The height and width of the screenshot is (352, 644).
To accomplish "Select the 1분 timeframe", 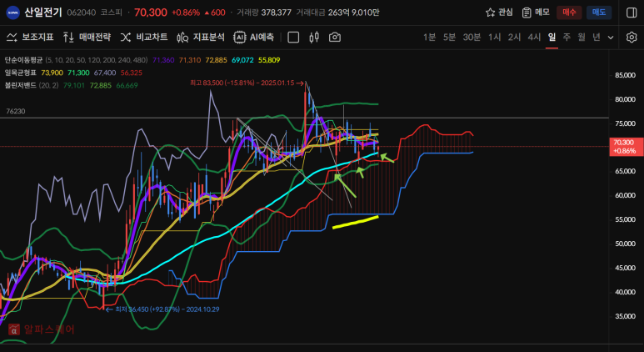I will (x=430, y=38).
